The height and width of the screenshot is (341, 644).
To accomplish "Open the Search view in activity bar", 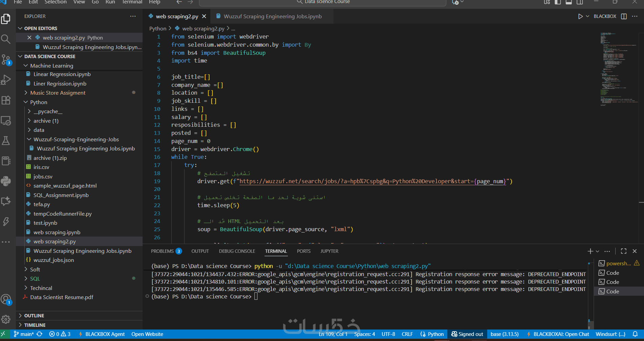I will tap(6, 39).
